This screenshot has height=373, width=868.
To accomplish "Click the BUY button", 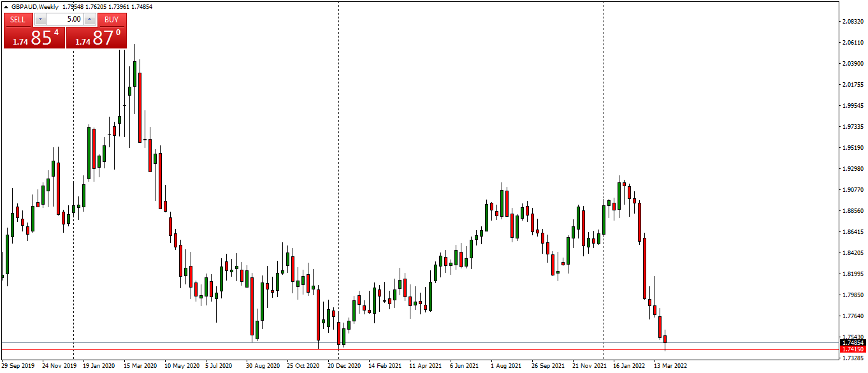I will click(111, 19).
